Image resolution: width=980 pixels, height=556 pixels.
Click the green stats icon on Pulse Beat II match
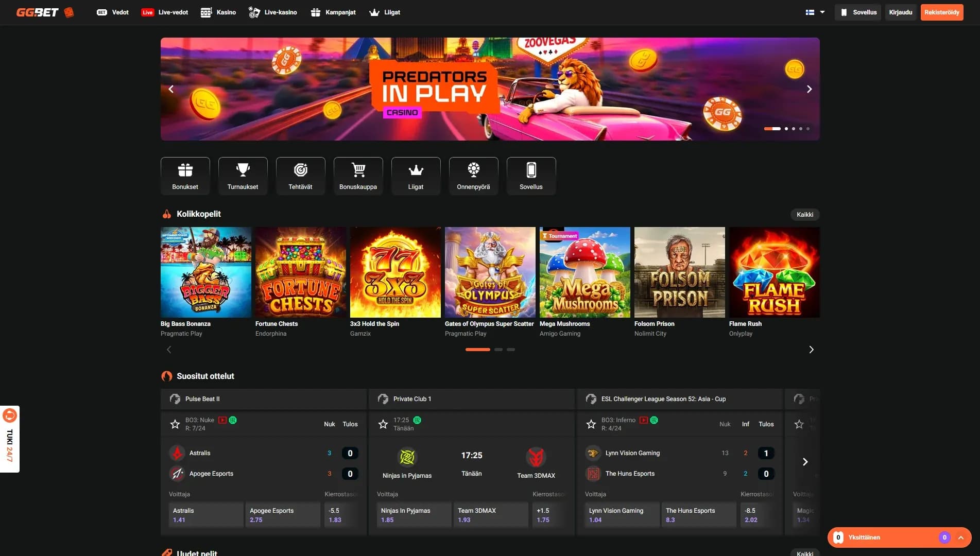(233, 420)
